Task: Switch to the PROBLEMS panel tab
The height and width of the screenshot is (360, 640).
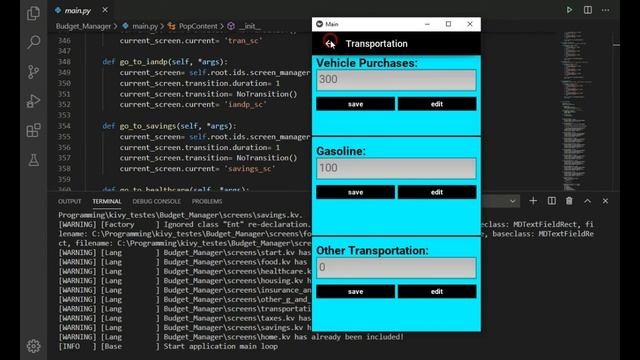Action: 207,201
